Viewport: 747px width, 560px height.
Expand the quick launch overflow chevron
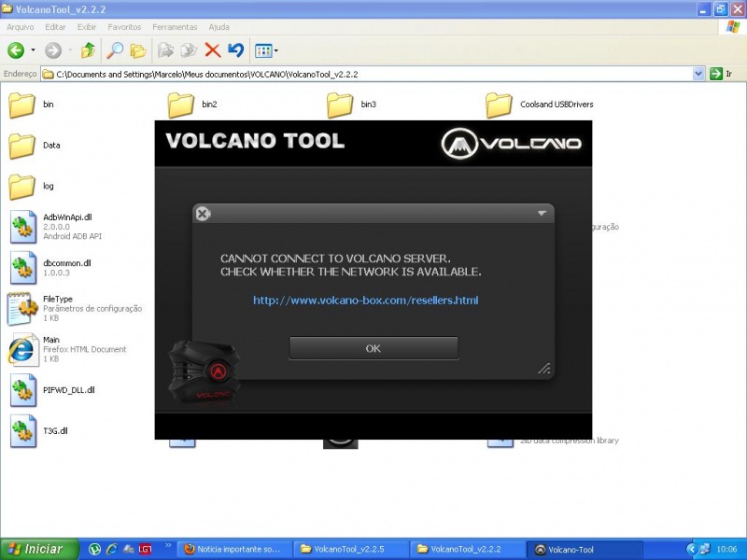tap(168, 546)
